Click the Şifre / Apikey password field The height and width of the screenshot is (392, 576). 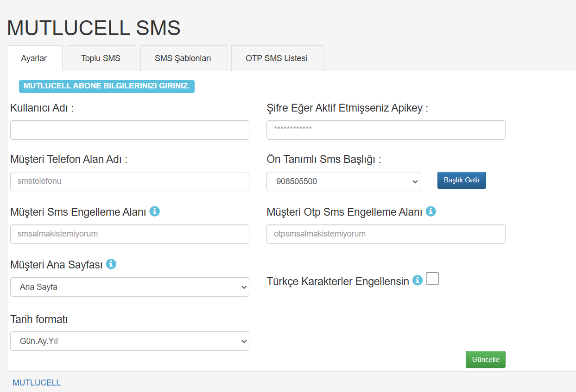(386, 130)
